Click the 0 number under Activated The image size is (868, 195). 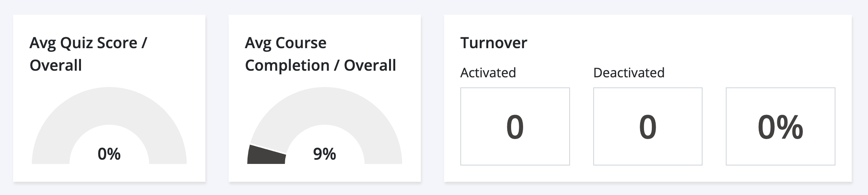[515, 127]
